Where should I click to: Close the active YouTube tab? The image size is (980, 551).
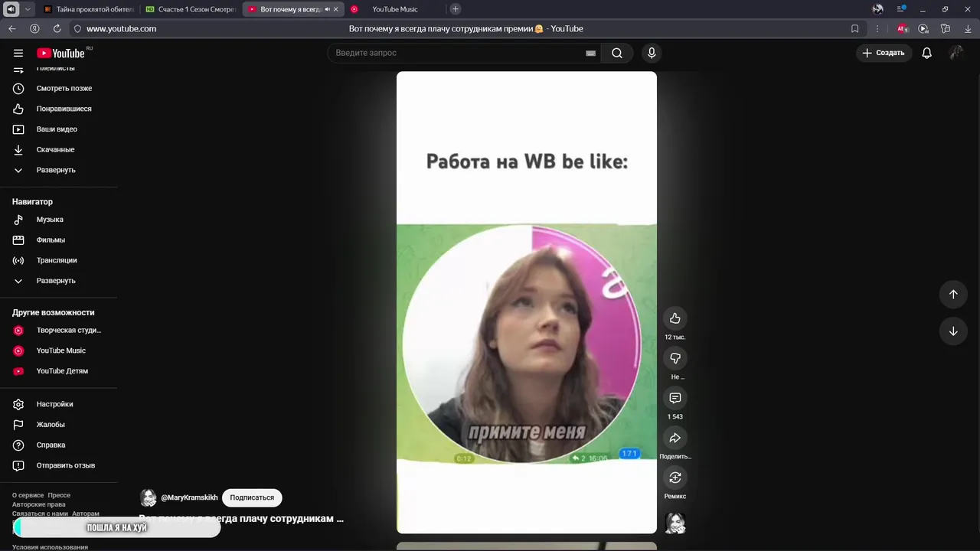336,9
